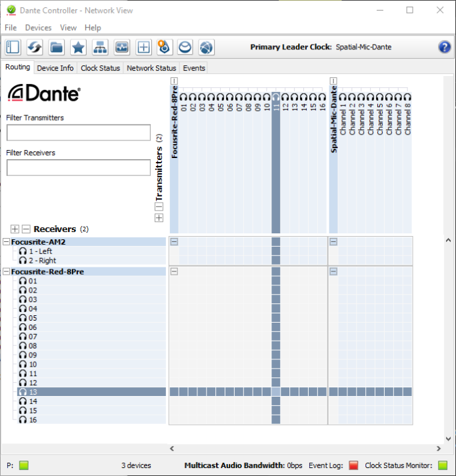Click the globe network icon
Screen dimensions: 456x476
[207, 47]
